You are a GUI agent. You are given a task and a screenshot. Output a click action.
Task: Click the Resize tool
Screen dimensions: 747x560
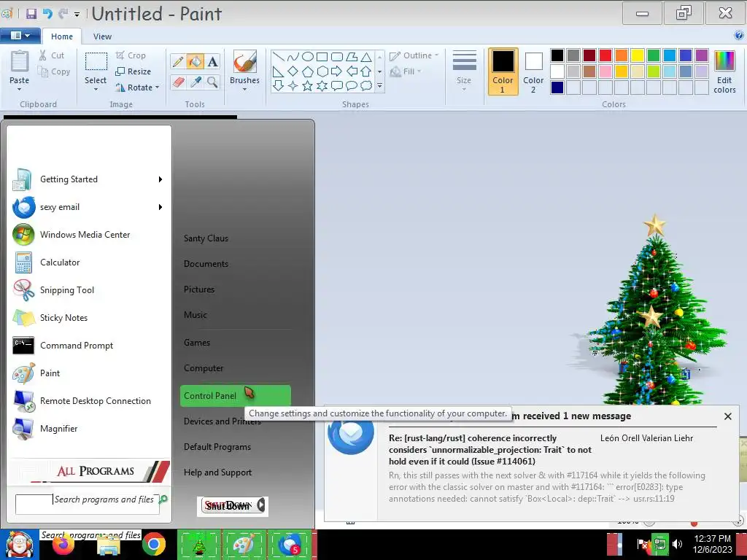[x=133, y=71]
